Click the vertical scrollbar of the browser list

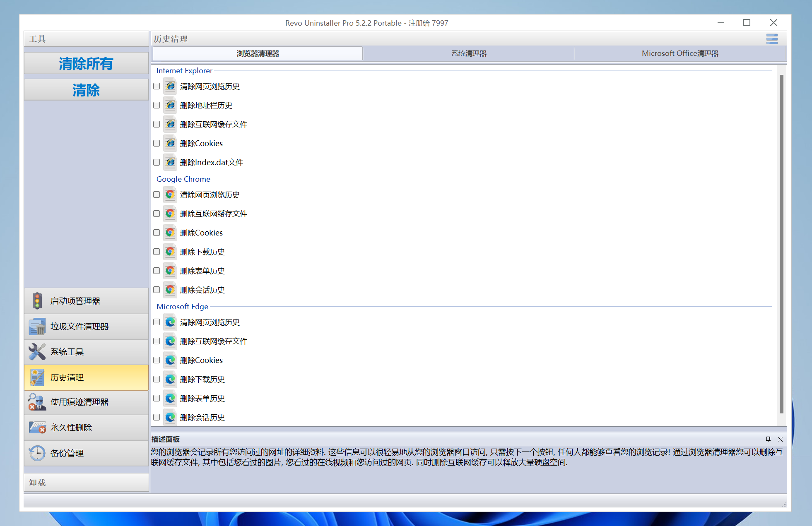781,244
